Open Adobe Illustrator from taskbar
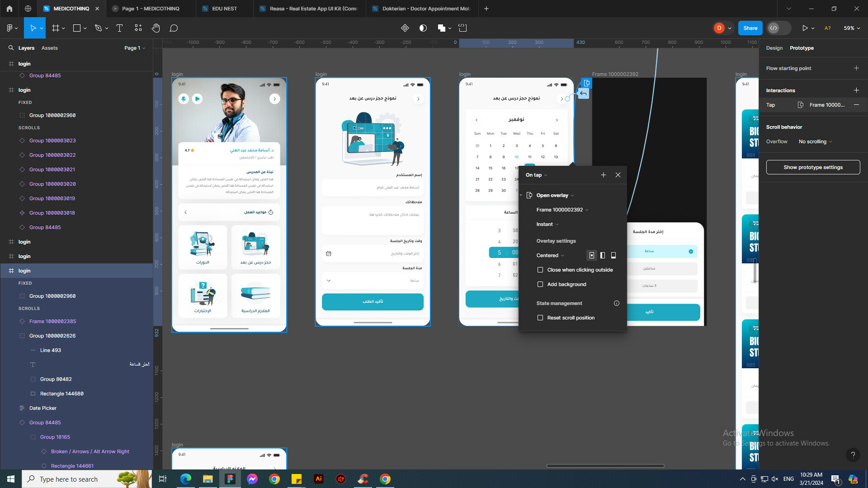Viewport: 868px width, 488px height. click(x=319, y=479)
